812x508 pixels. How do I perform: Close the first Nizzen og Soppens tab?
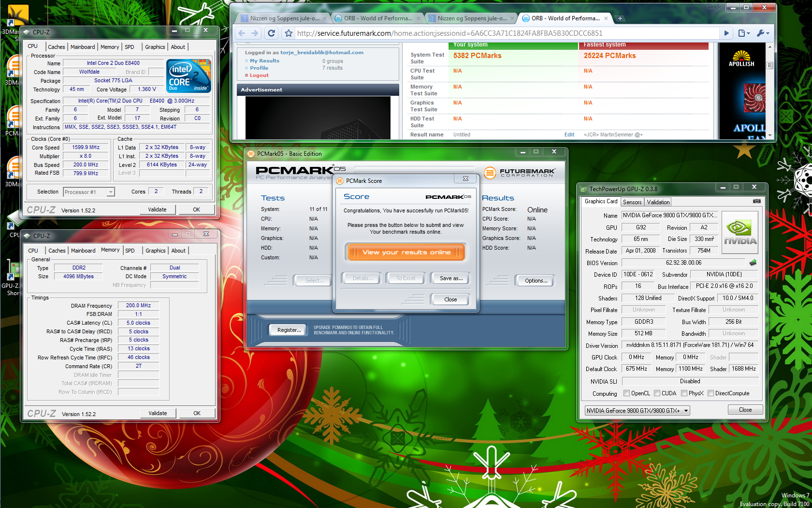coord(325,18)
